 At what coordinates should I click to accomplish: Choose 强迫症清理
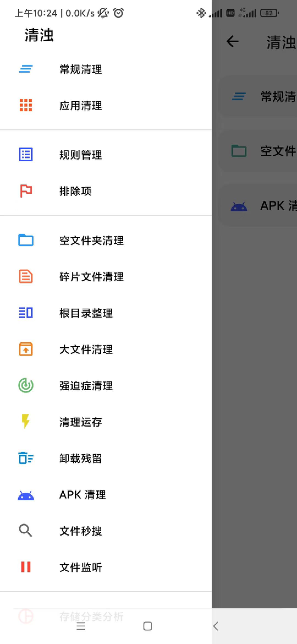[x=106, y=386]
